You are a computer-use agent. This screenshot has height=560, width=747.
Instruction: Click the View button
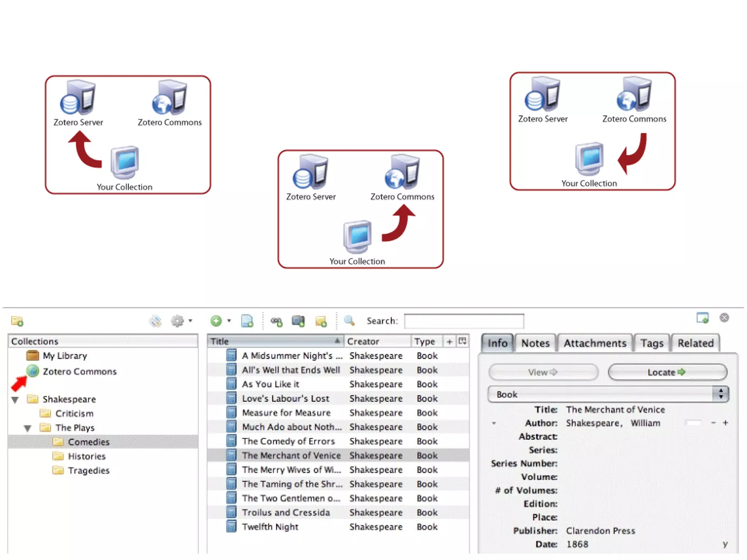(543, 372)
